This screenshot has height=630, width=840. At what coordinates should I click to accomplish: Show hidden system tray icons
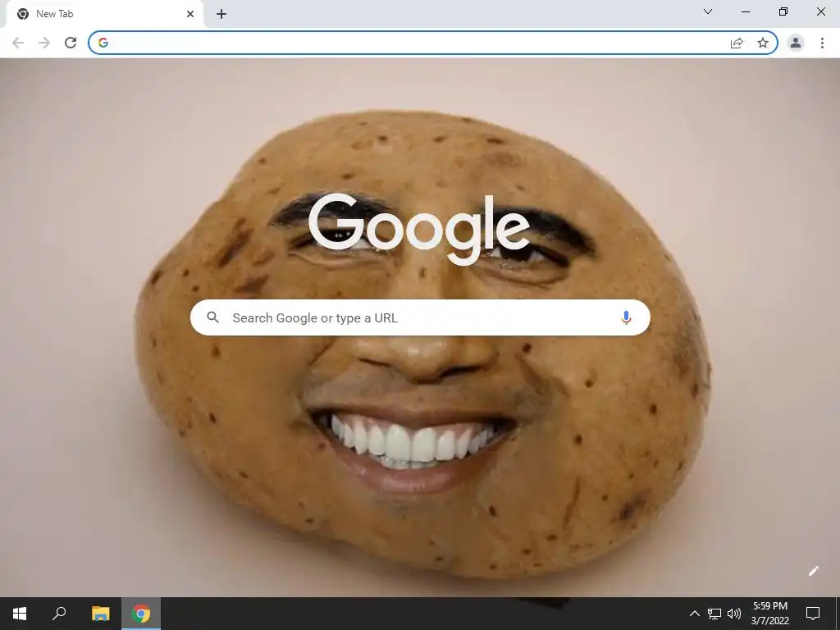694,614
